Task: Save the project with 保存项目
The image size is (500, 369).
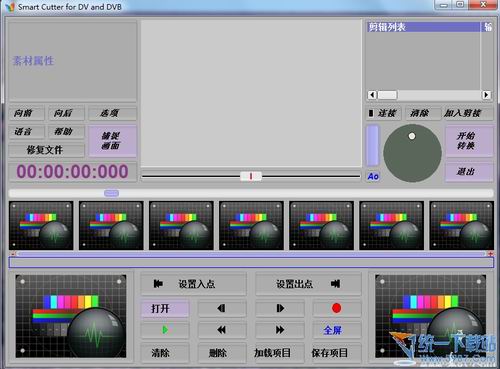Action: tap(337, 353)
